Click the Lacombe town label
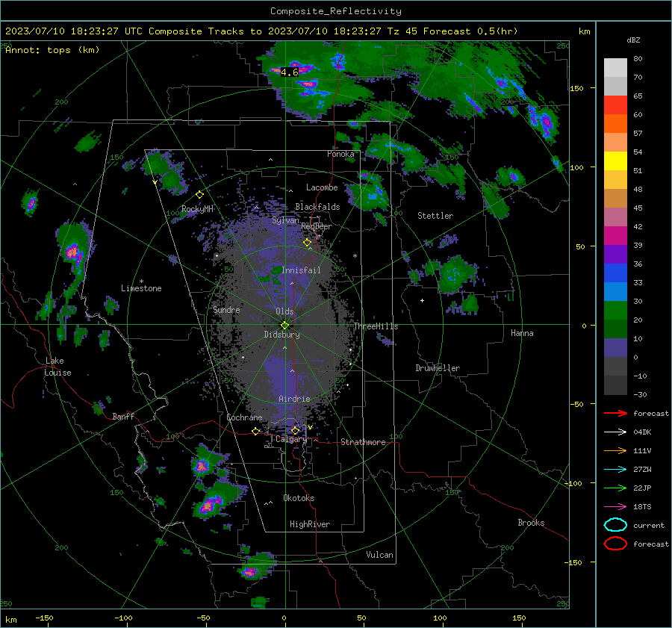Screen dimensions: 672x628 coord(322,187)
